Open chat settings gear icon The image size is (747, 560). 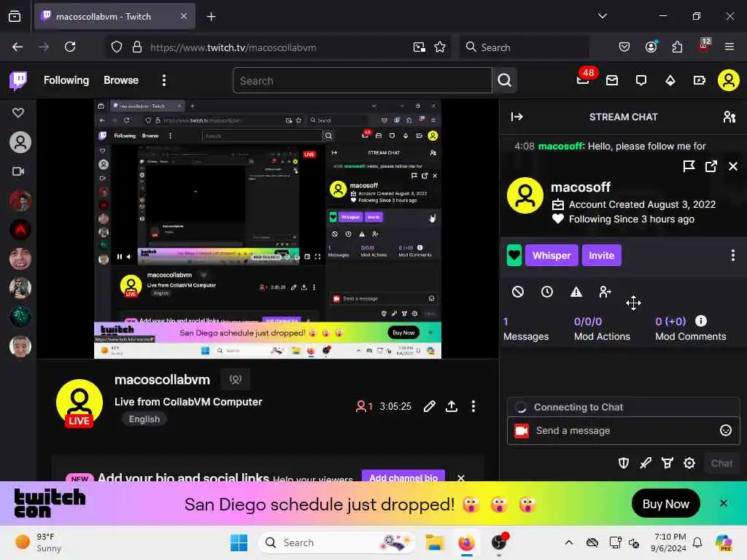pyautogui.click(x=689, y=463)
